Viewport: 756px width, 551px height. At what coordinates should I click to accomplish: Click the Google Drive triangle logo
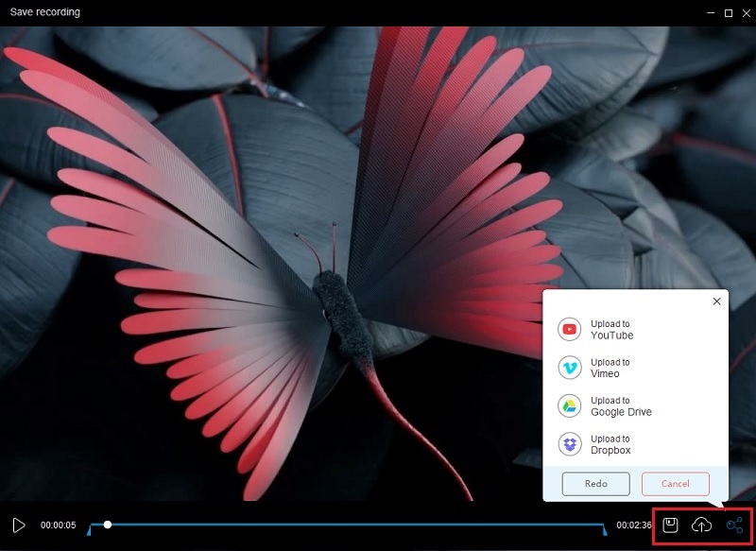point(569,406)
